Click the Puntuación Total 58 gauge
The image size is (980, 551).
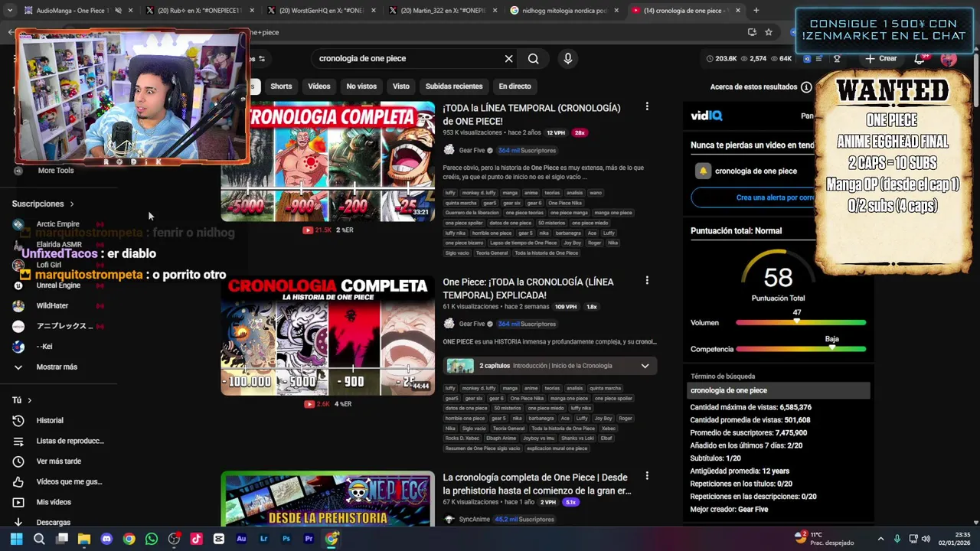point(778,275)
